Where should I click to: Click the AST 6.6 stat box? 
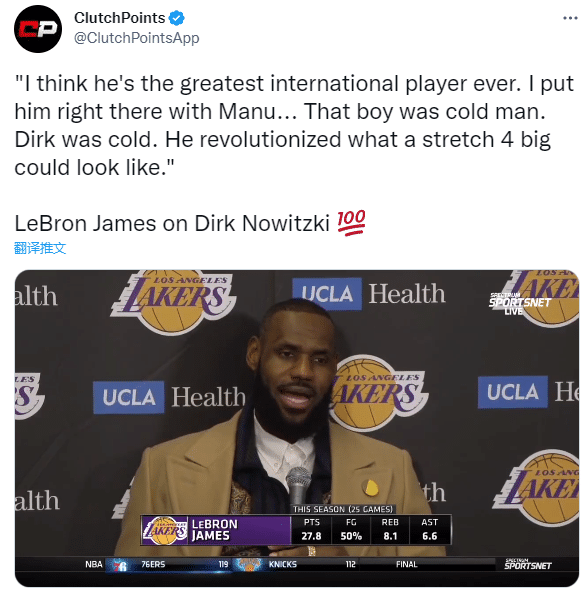coord(429,530)
